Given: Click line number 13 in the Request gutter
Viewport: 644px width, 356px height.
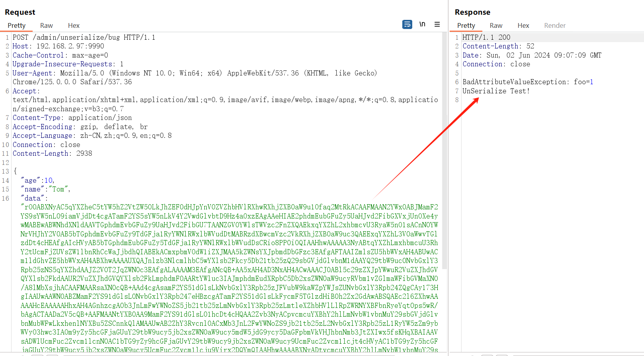Looking at the screenshot, I should 5,171.
